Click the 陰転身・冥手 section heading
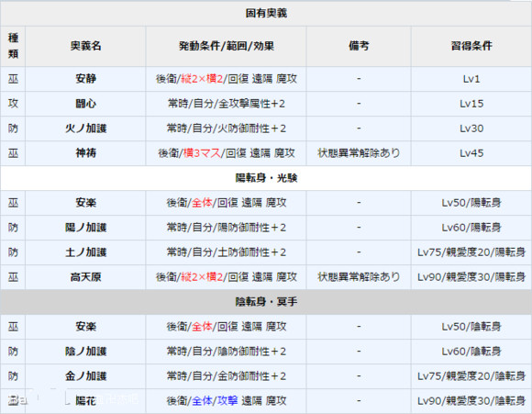 pyautogui.click(x=266, y=302)
